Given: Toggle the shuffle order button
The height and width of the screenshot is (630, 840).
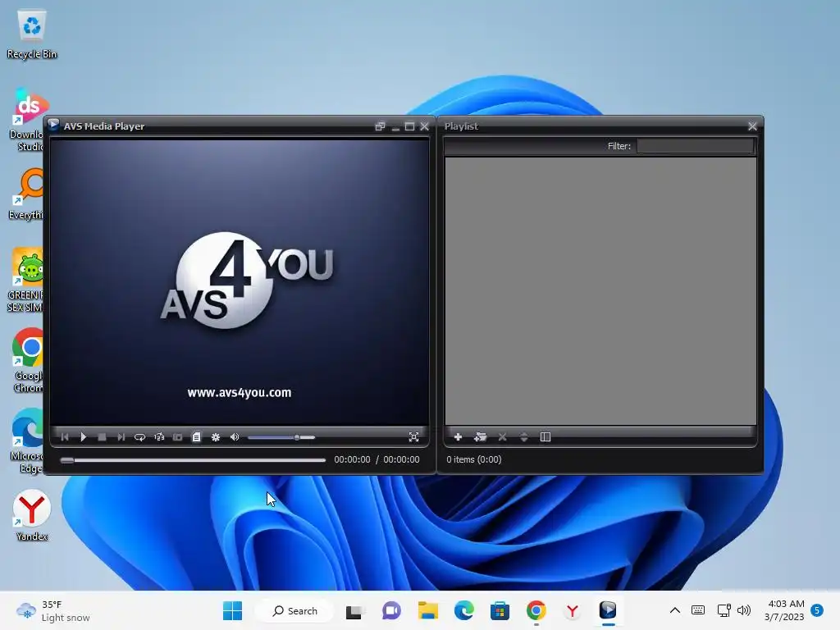Looking at the screenshot, I should click(x=159, y=437).
